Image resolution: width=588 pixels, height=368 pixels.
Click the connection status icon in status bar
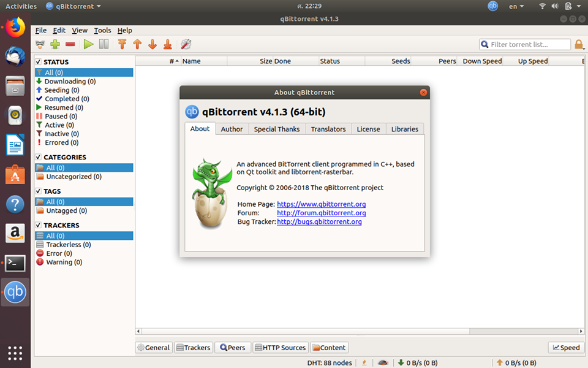pos(364,362)
